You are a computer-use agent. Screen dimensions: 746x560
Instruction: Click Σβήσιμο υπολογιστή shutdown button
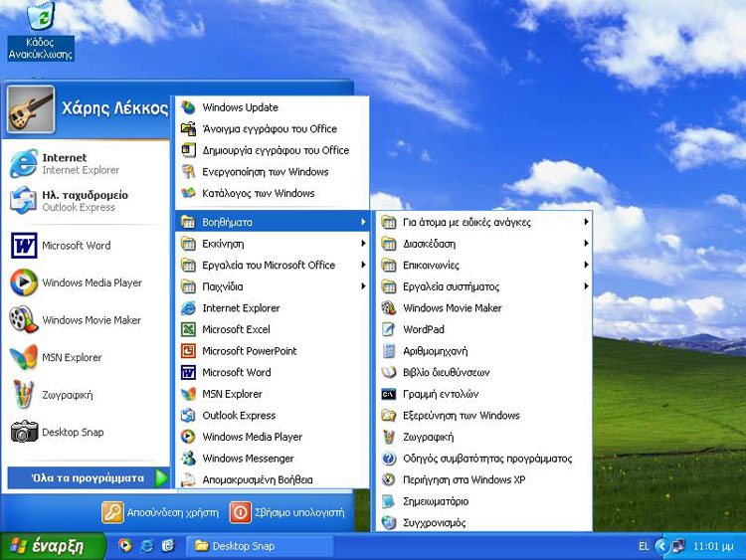pos(287,512)
